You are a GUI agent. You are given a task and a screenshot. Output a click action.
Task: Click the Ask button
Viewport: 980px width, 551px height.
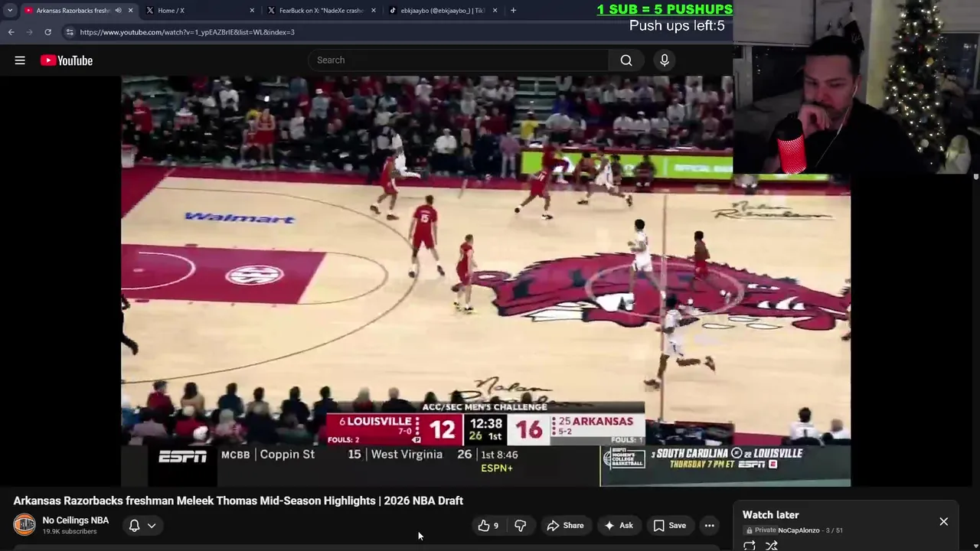[619, 526]
